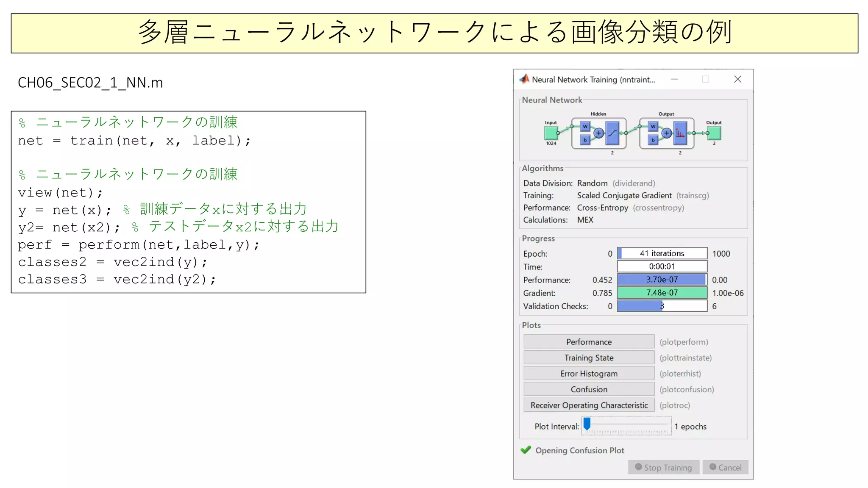
Task: Click the Cross-Entropy performance text
Action: pyautogui.click(x=603, y=208)
